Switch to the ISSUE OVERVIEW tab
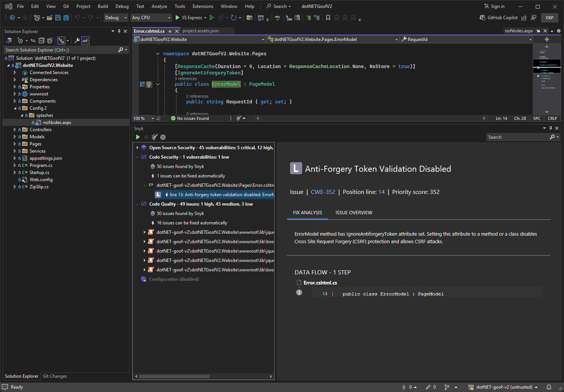 pyautogui.click(x=354, y=213)
